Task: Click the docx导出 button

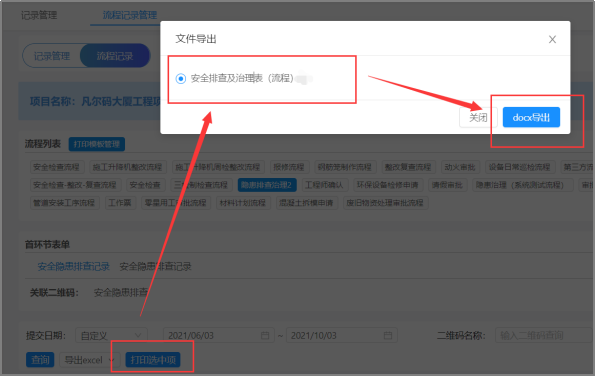Action: [531, 117]
